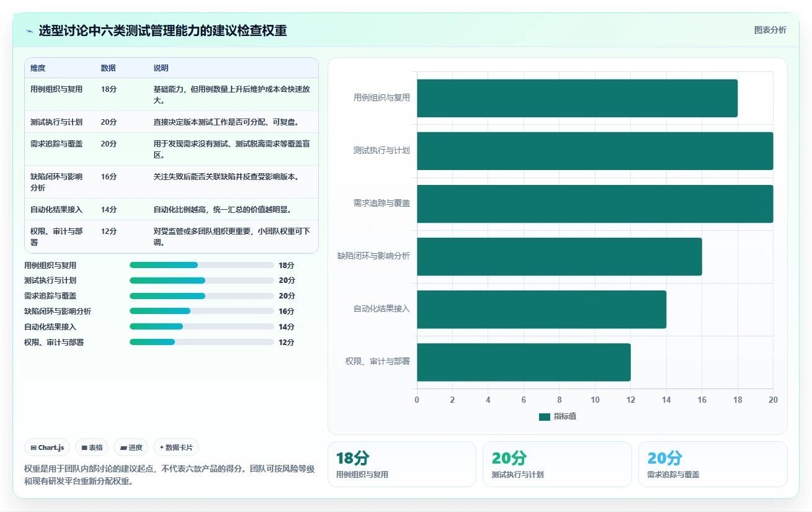Toggle the 指标值 legend color box

tap(545, 417)
